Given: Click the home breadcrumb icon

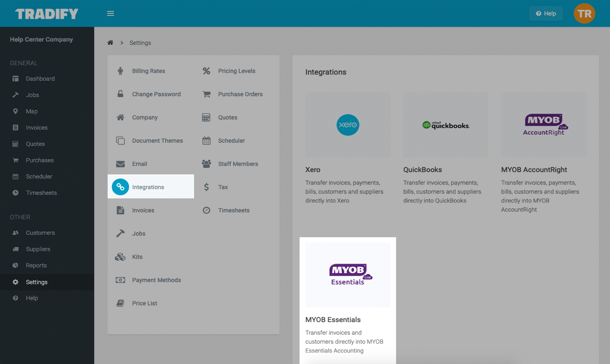Looking at the screenshot, I should click(x=110, y=43).
